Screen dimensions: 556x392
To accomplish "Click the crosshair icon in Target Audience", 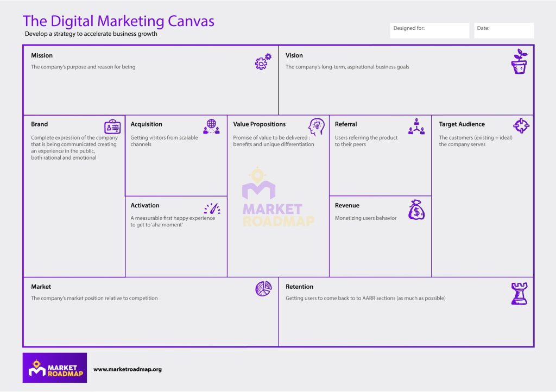I will coord(521,125).
